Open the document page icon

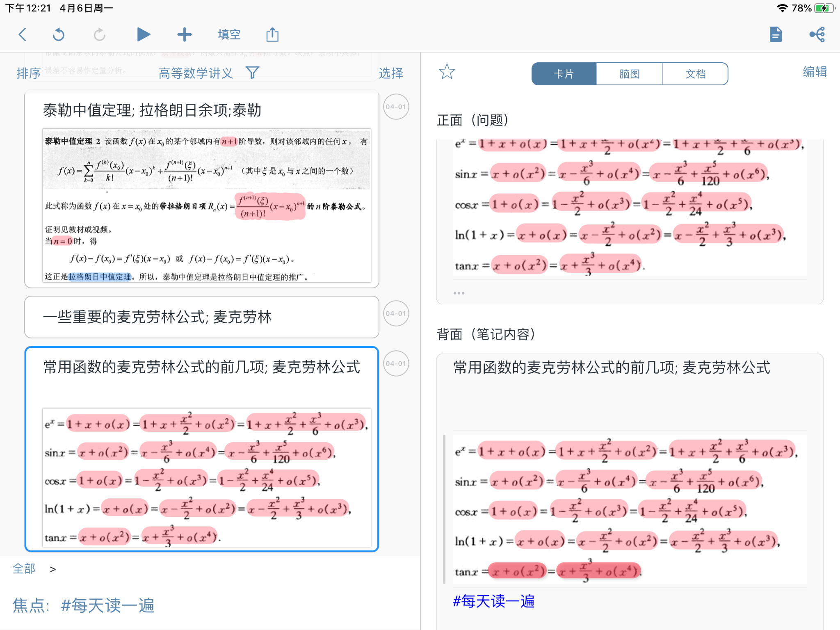coord(776,34)
